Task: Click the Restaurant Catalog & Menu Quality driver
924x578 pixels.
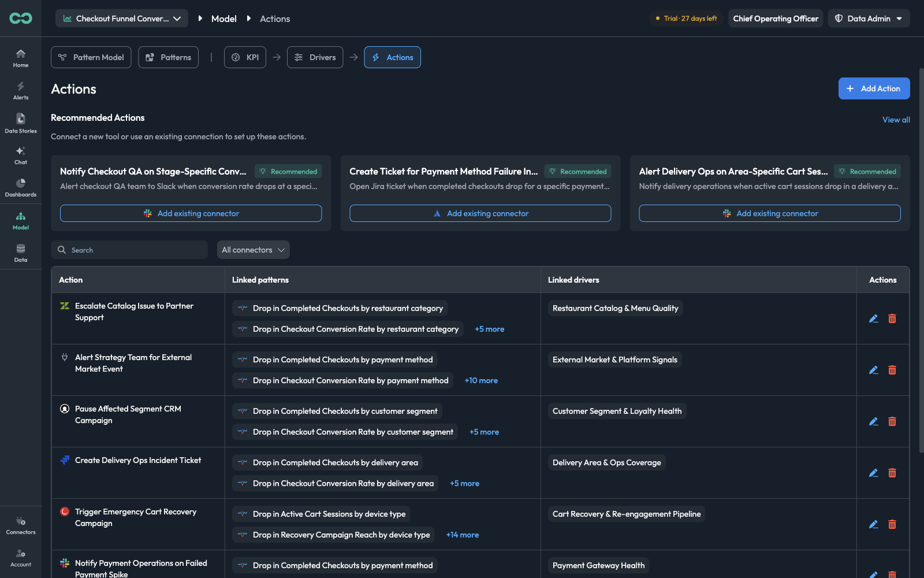Action: pyautogui.click(x=615, y=308)
